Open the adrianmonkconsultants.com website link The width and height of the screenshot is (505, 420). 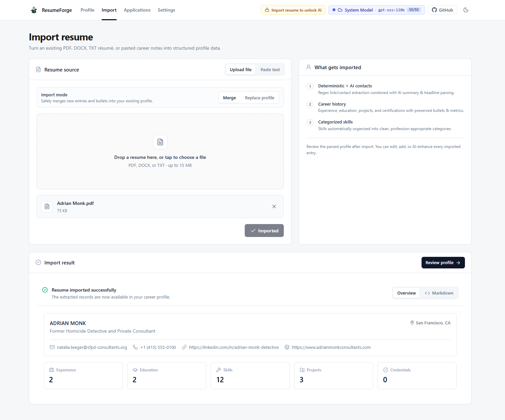click(x=331, y=347)
